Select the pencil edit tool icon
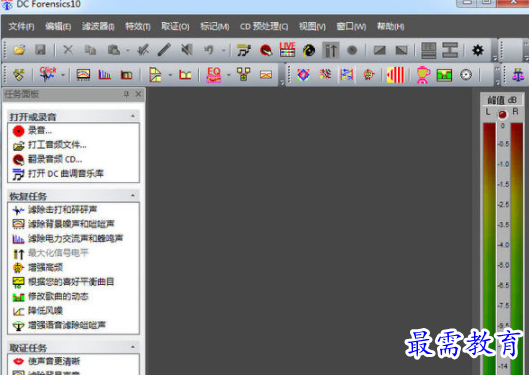The height and width of the screenshot is (375, 529). (164, 50)
